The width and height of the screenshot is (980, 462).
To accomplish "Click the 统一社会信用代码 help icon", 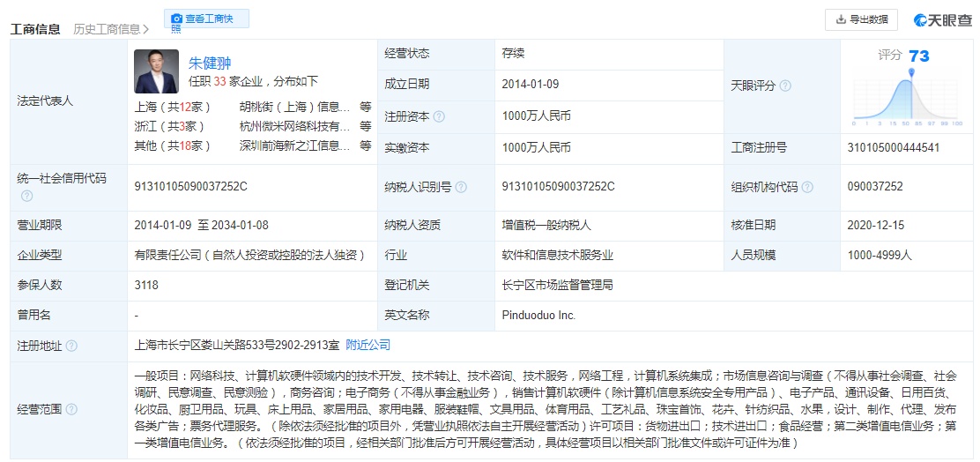I will 26,196.
